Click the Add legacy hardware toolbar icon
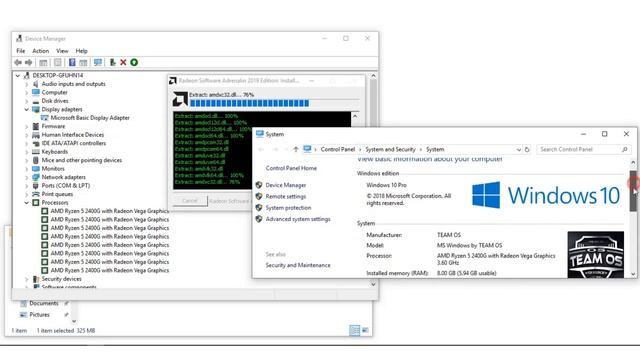This screenshot has width=640, height=360. click(112, 62)
